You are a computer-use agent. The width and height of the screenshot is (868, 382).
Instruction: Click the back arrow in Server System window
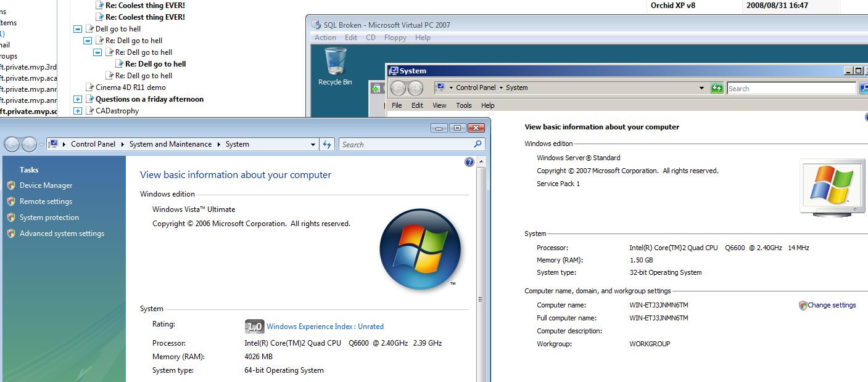pos(399,88)
